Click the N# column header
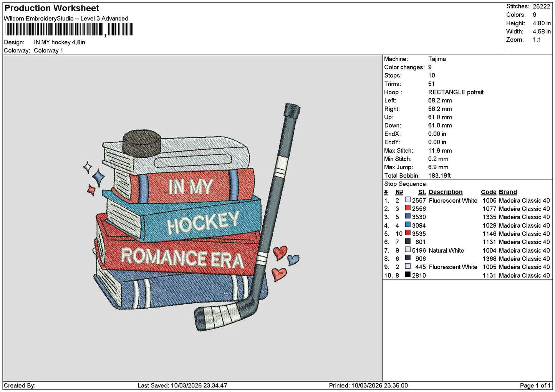The image size is (555, 392). 399,192
